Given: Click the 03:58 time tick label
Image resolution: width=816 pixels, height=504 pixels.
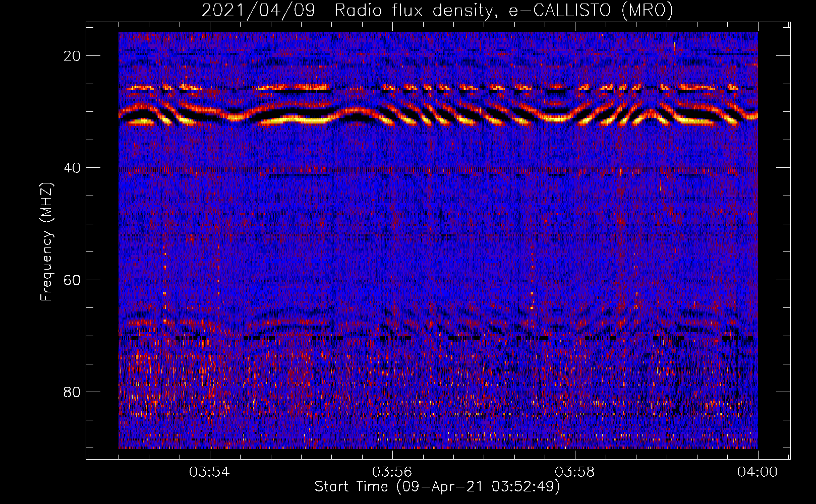Looking at the screenshot, I should pyautogui.click(x=575, y=472).
